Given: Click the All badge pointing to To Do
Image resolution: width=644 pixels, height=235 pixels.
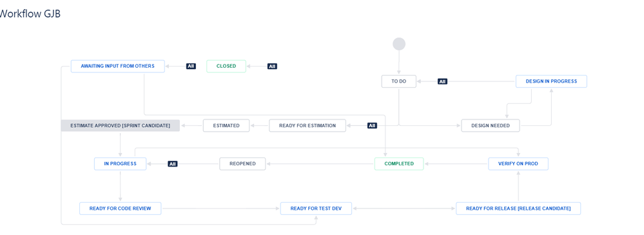Looking at the screenshot, I should [442, 81].
